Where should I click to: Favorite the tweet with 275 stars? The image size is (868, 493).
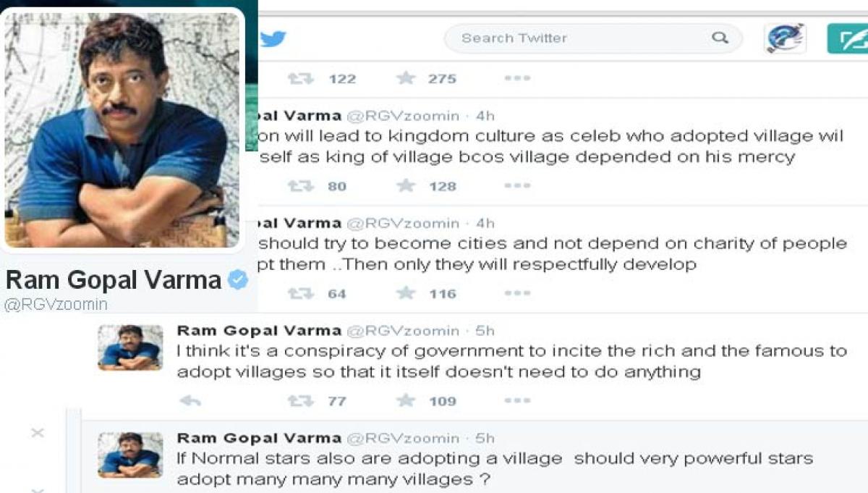point(406,78)
